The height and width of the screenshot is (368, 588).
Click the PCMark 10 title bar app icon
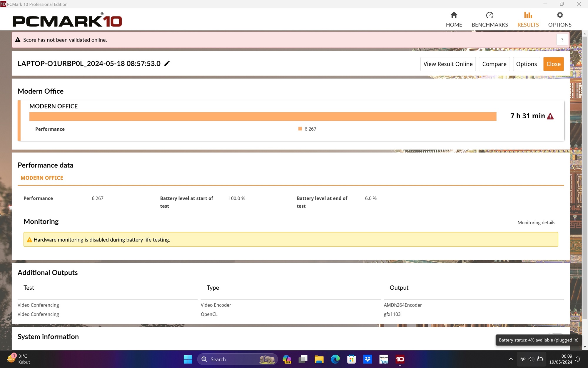3,4
